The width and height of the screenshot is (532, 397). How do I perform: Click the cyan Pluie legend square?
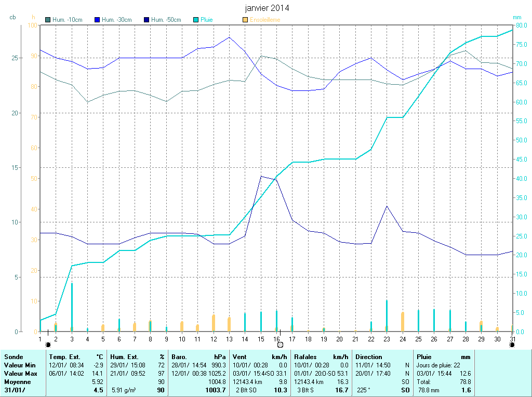(x=196, y=20)
